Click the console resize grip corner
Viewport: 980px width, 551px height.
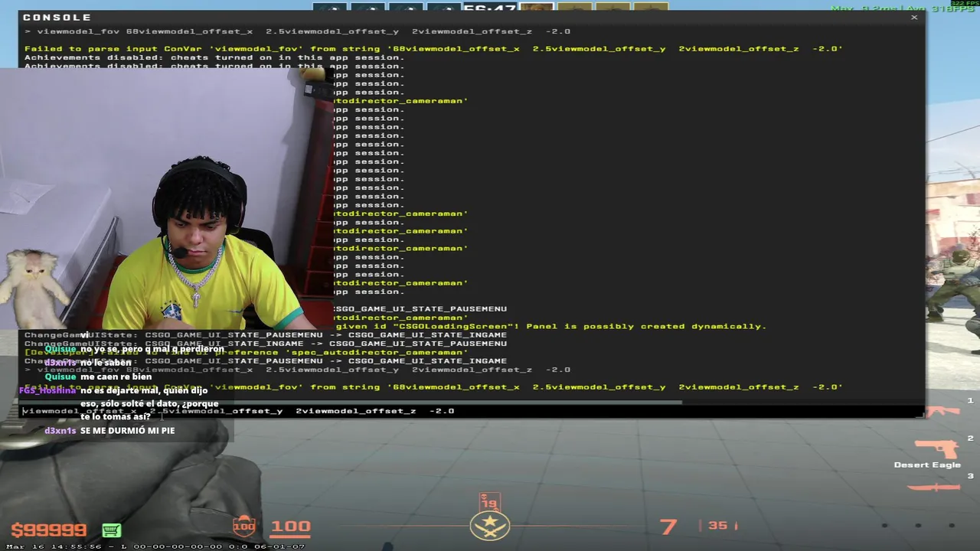coord(919,413)
